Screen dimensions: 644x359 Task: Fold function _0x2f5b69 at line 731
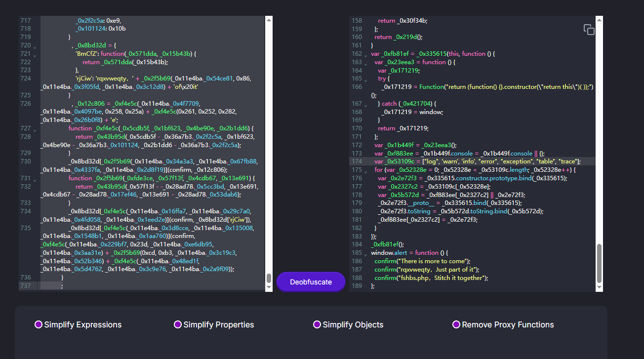(x=35, y=180)
